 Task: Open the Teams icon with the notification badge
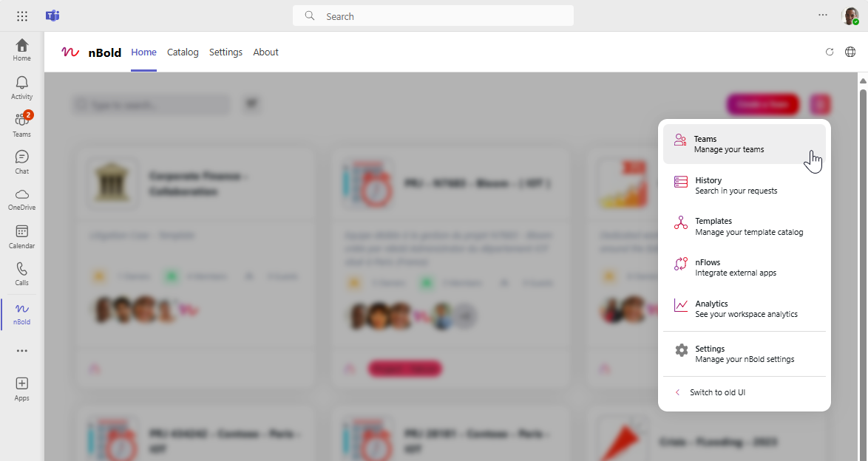click(x=21, y=125)
